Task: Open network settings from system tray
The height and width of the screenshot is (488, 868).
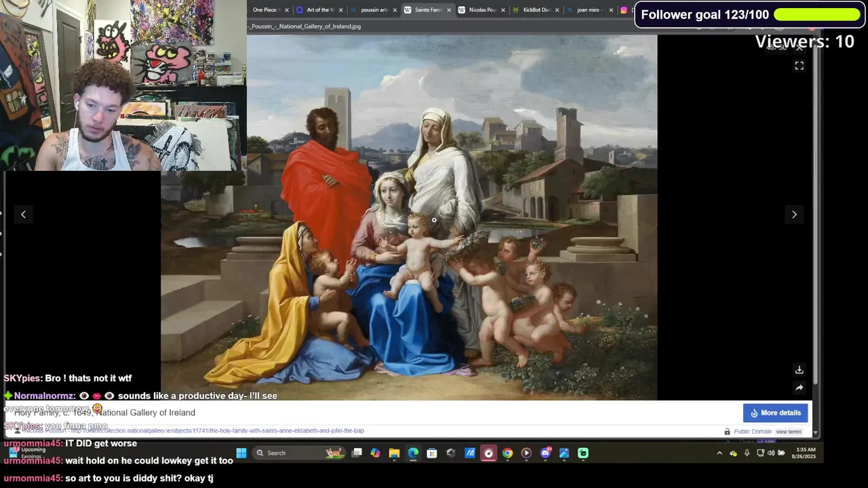Action: coord(760,453)
